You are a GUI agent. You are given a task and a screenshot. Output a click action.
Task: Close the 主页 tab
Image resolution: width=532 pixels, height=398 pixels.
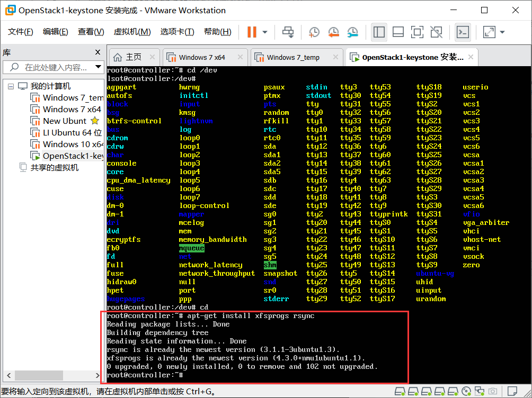[x=152, y=57]
